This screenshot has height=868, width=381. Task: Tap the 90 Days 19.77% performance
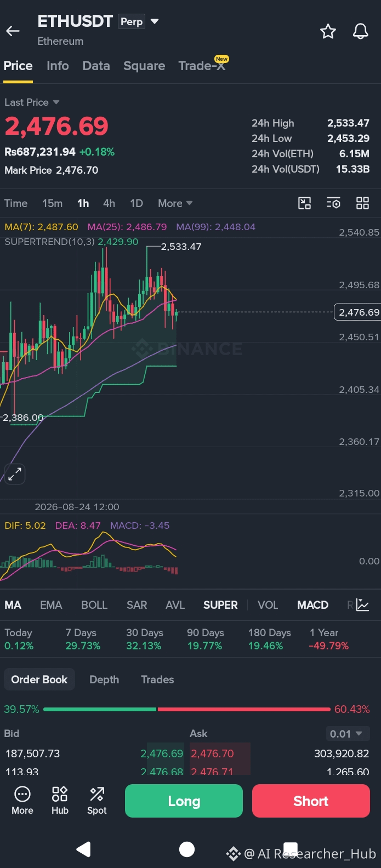[206, 639]
